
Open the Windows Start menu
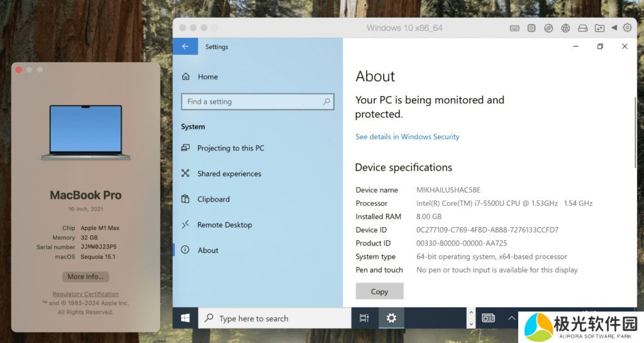pyautogui.click(x=186, y=318)
